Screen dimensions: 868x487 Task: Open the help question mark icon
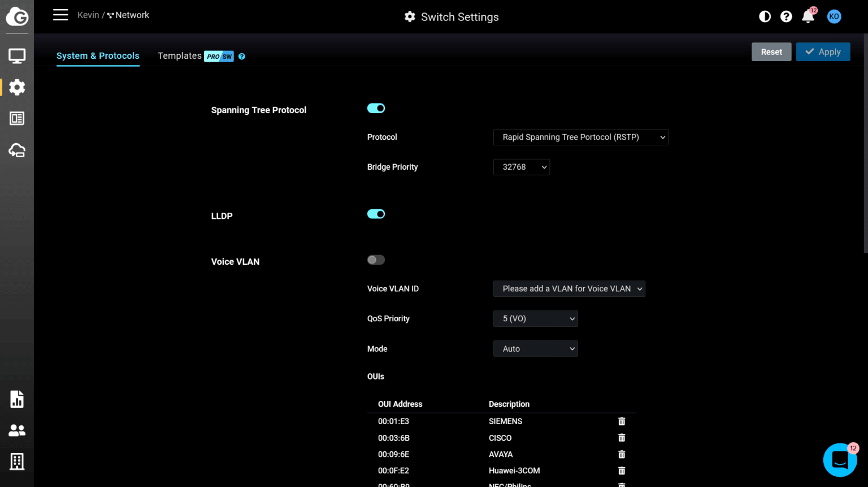pyautogui.click(x=786, y=16)
